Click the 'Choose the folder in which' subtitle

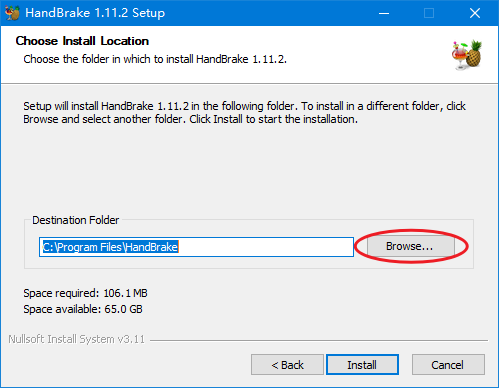click(x=155, y=59)
